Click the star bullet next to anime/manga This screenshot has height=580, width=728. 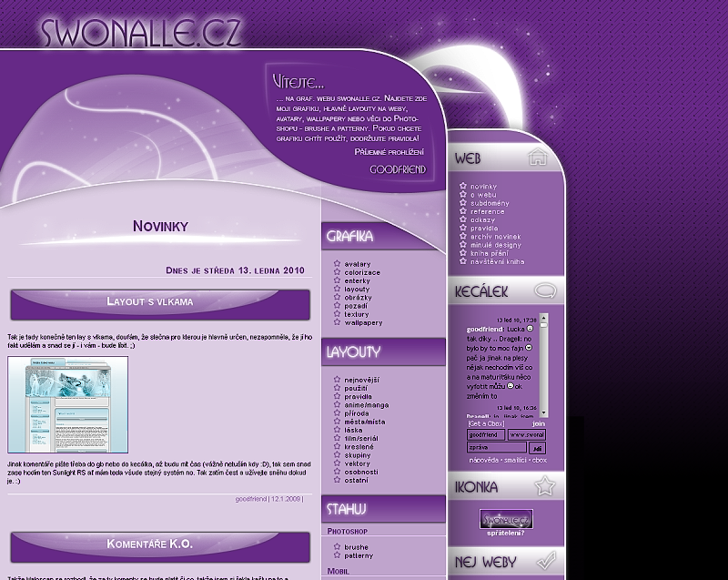[x=337, y=404]
